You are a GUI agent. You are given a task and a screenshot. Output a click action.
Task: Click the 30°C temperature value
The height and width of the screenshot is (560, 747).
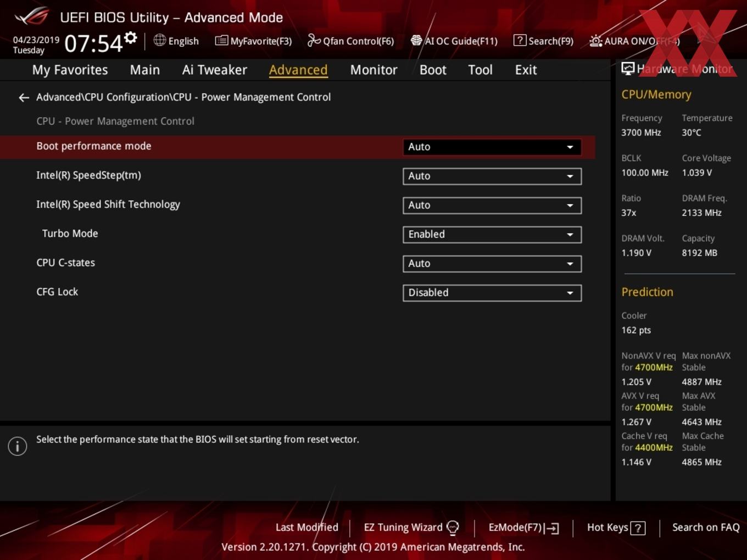pos(692,132)
